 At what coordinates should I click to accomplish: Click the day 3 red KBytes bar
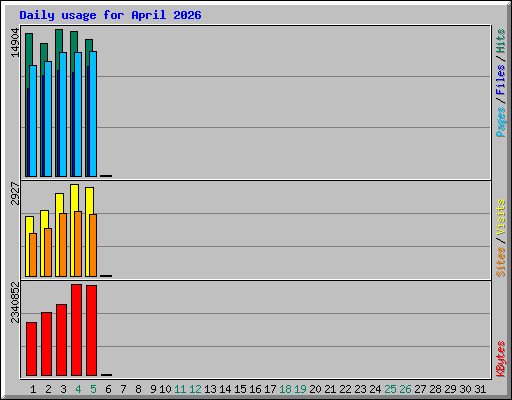tap(61, 340)
